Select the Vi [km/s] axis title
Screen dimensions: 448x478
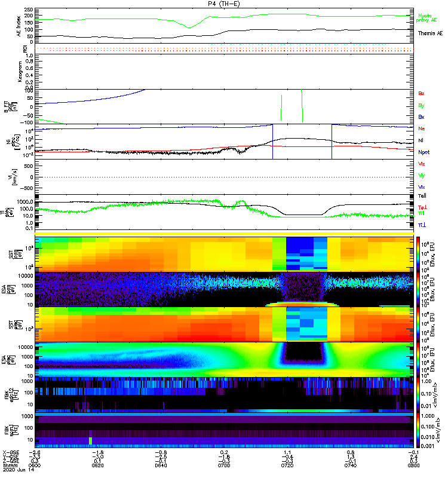tap(13, 177)
